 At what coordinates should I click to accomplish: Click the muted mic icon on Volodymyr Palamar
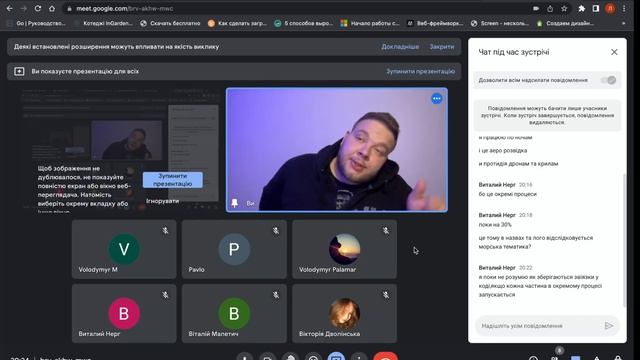(386, 231)
